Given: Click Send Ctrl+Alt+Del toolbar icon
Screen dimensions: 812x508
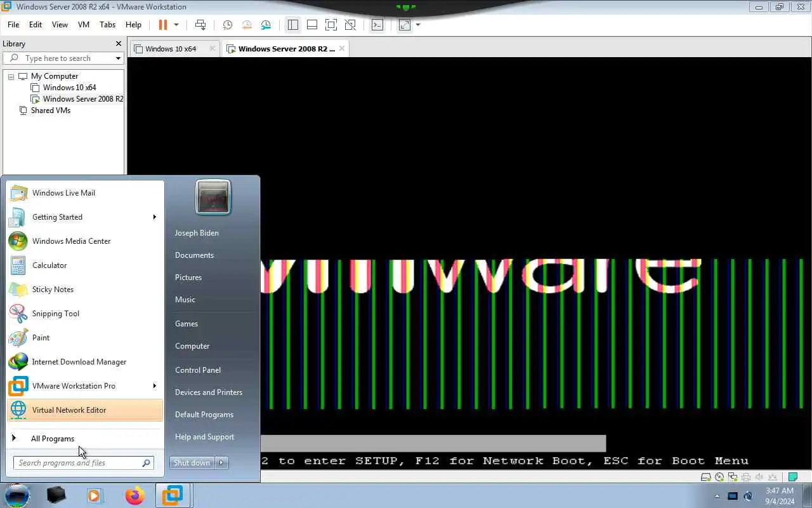Looking at the screenshot, I should pyautogui.click(x=200, y=25).
